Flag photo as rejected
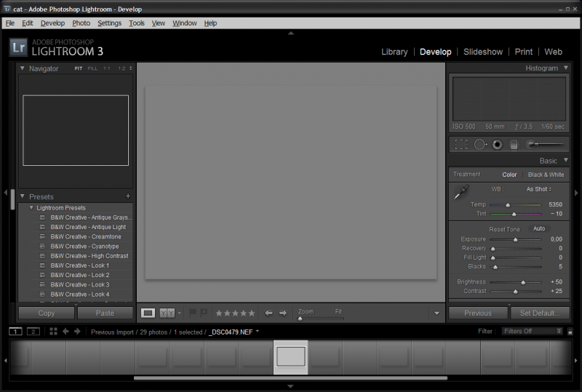This screenshot has height=392, width=582. (x=204, y=313)
